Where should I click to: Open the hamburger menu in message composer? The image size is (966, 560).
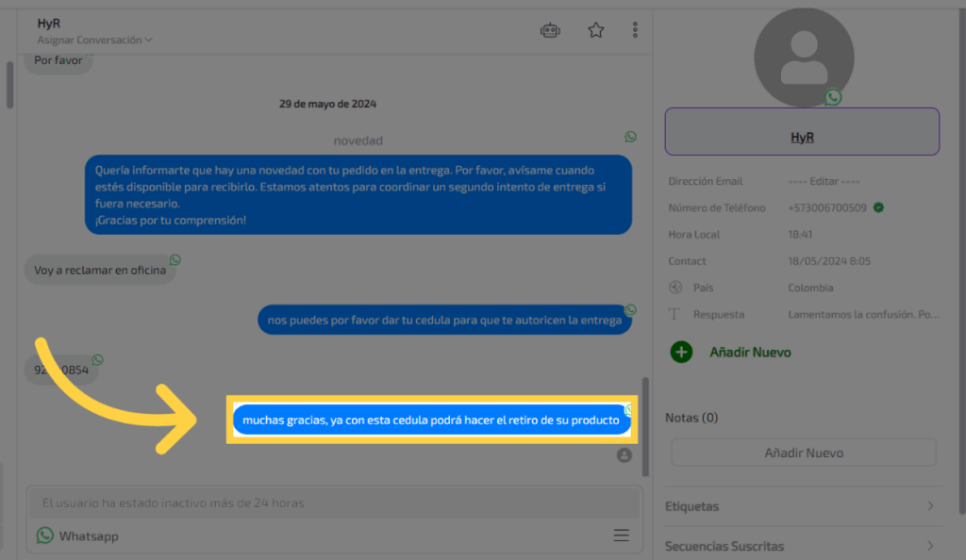point(621,535)
